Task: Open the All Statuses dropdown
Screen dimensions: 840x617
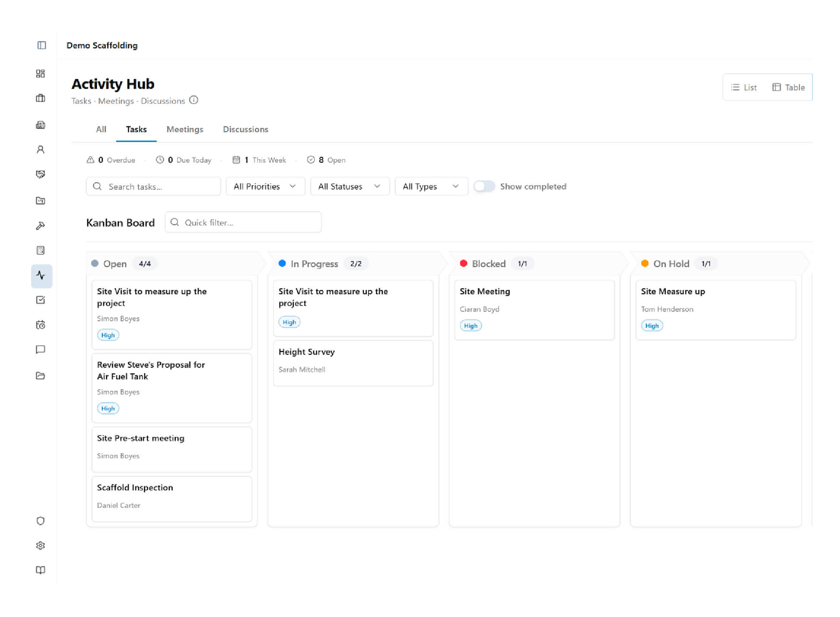Action: pos(349,186)
